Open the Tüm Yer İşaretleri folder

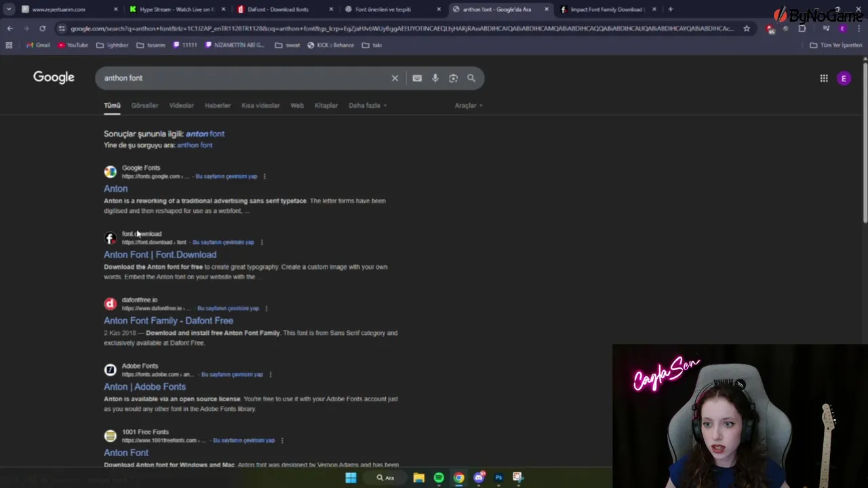pos(836,45)
